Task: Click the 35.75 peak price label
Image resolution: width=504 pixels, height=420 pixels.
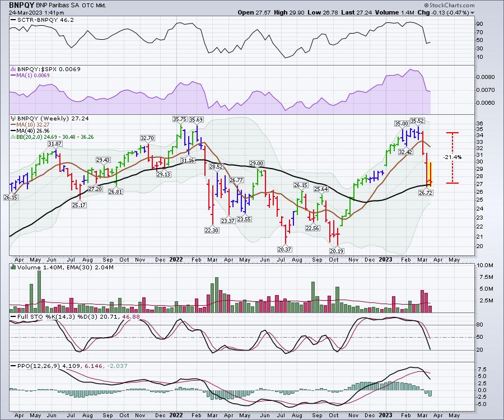Action: pyautogui.click(x=179, y=119)
